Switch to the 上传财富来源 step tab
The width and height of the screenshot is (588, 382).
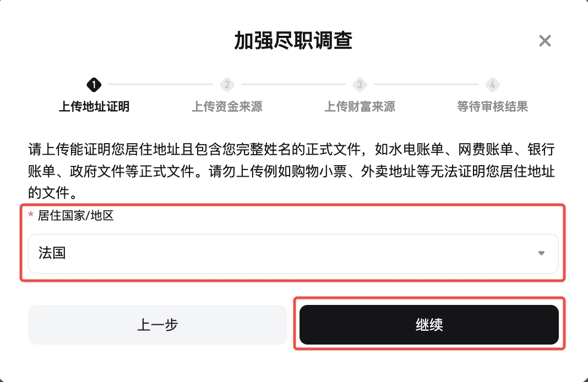(360, 106)
